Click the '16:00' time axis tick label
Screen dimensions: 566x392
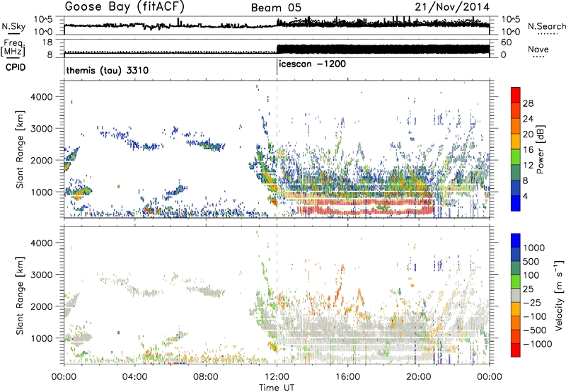pos(347,377)
